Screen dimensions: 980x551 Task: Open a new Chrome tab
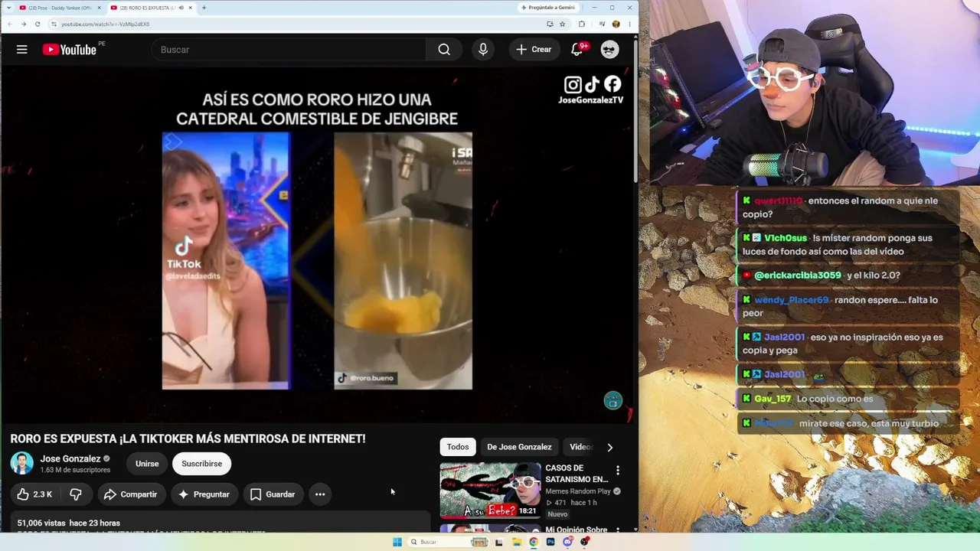204,8
